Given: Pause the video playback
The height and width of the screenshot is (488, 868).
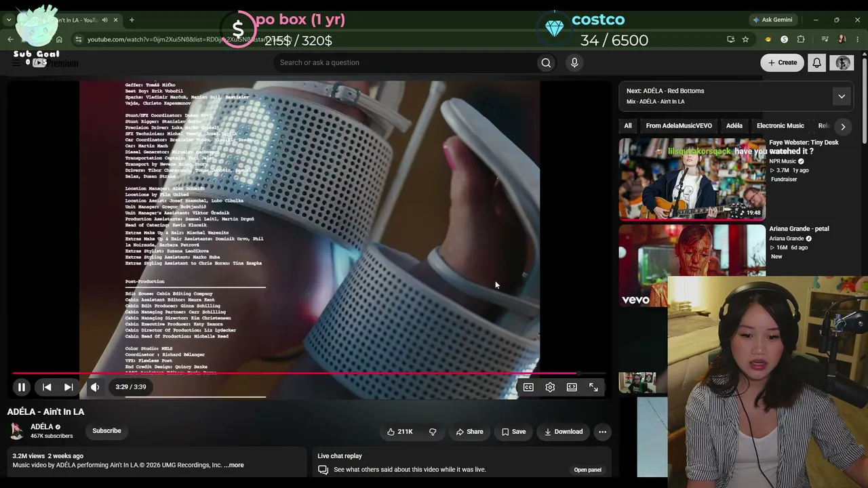Looking at the screenshot, I should (22, 387).
